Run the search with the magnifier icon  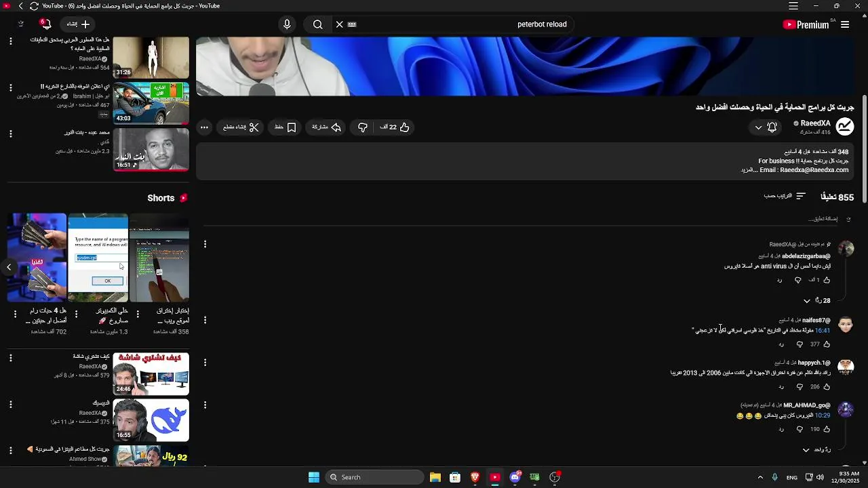317,24
